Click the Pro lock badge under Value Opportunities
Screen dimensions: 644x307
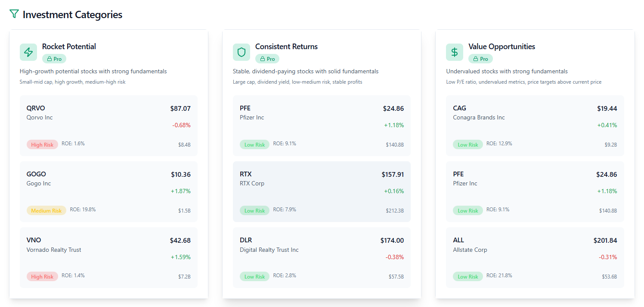[480, 59]
